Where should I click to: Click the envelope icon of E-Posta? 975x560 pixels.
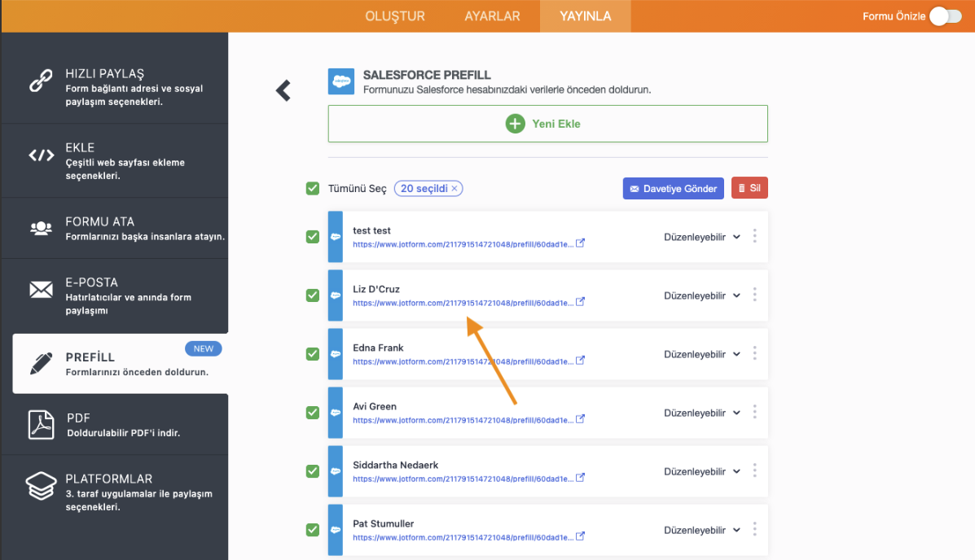[x=41, y=290]
